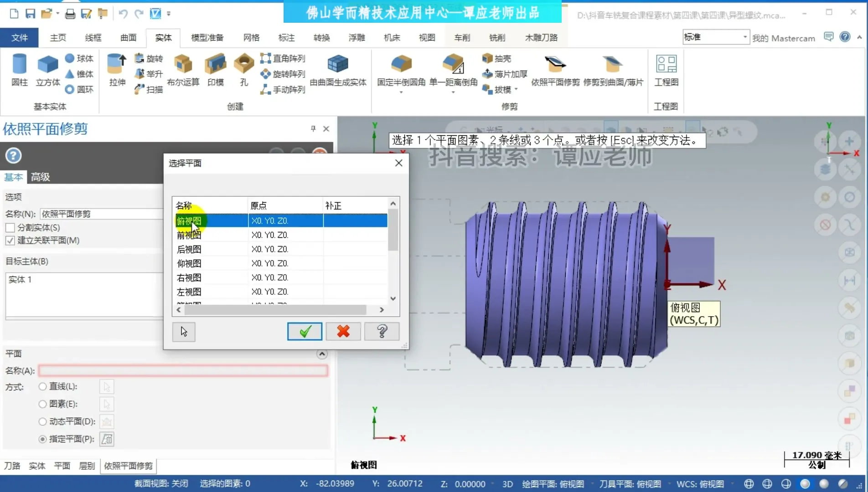Confirm plane selection with green check button
This screenshot has width=868, height=492.
point(304,332)
